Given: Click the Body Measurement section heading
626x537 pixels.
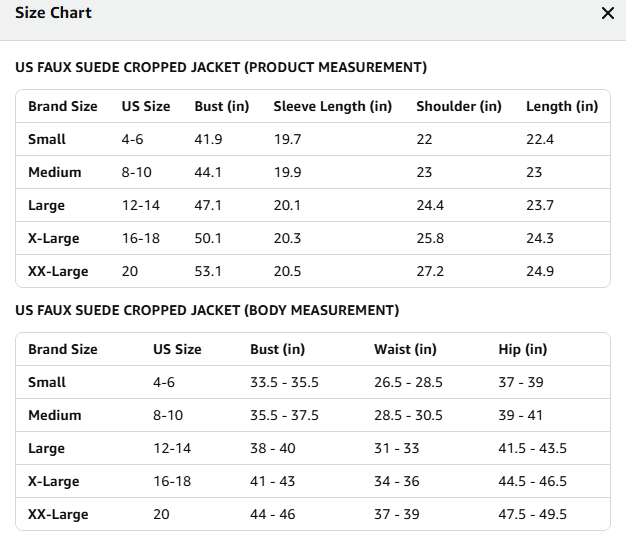Looking at the screenshot, I should (207, 310).
